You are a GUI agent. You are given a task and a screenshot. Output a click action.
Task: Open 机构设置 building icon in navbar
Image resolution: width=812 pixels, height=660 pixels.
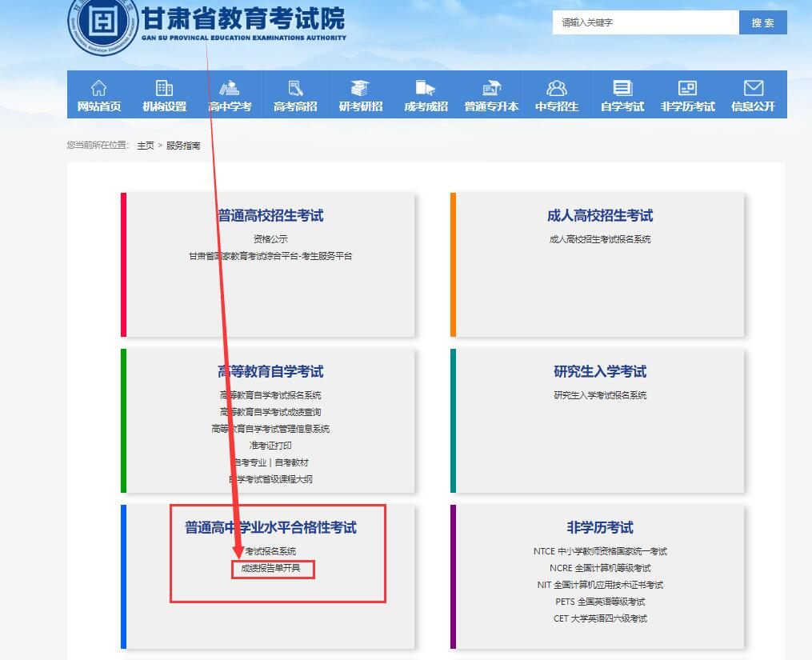164,88
